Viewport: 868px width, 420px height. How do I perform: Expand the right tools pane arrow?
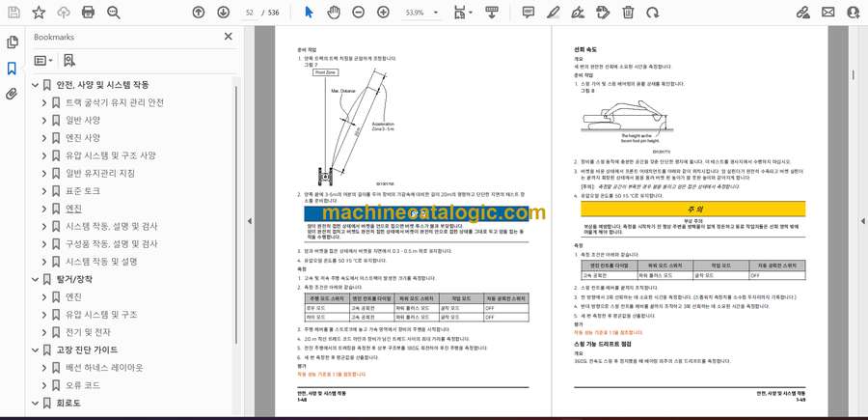tap(862, 220)
